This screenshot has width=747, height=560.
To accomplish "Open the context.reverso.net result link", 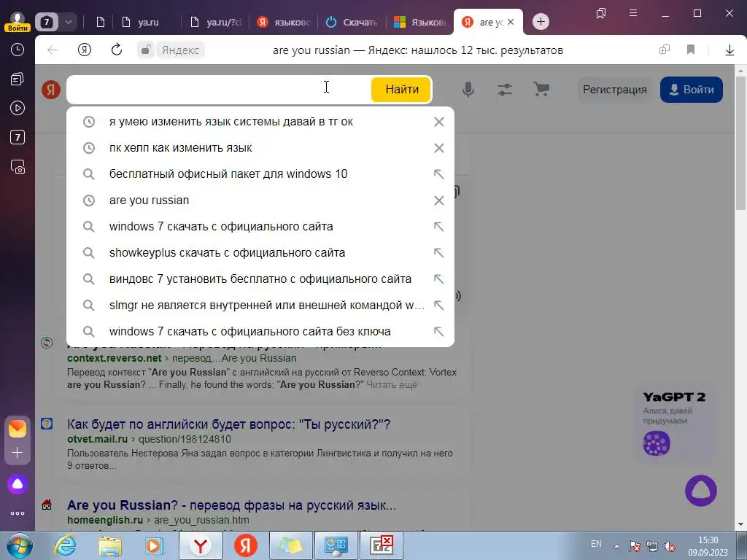I will tap(115, 358).
